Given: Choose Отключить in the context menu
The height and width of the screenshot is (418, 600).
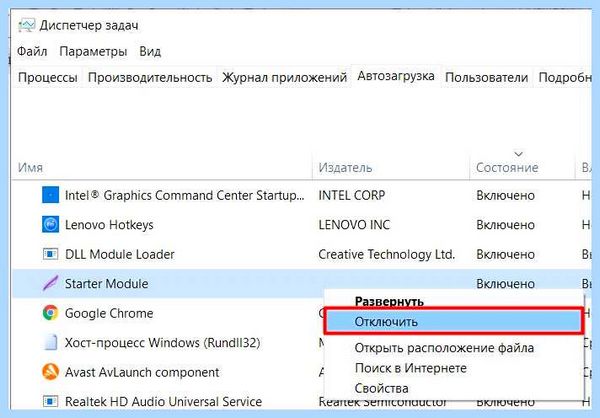Looking at the screenshot, I should [x=454, y=321].
